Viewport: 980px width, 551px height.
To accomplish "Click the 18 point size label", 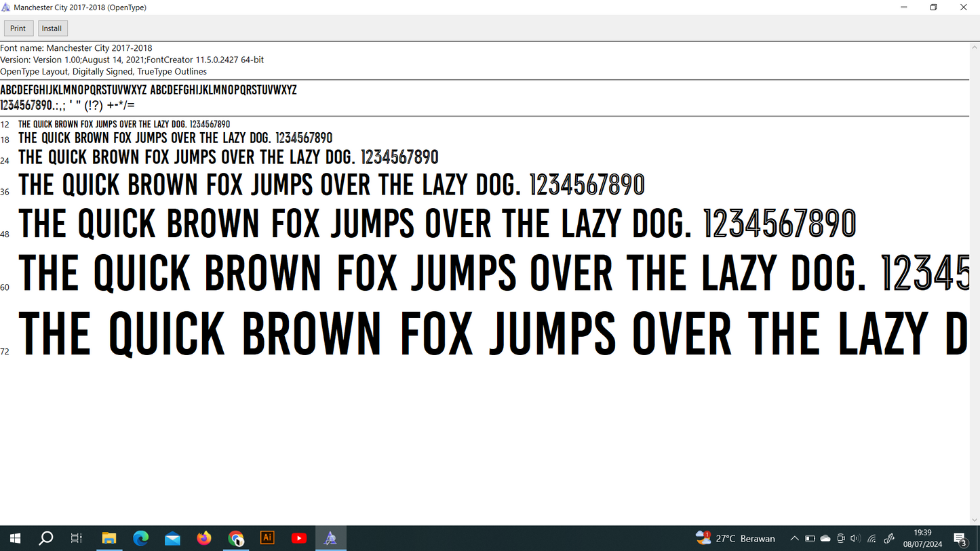I will tap(5, 140).
